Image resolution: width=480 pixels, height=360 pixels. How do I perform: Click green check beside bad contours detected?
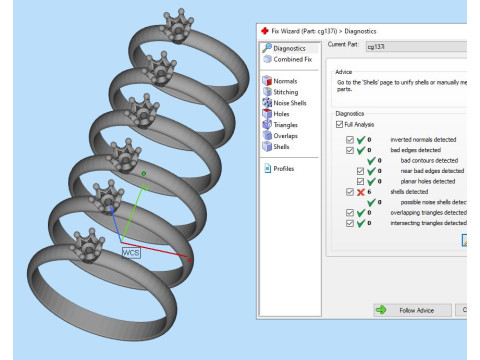(x=371, y=161)
